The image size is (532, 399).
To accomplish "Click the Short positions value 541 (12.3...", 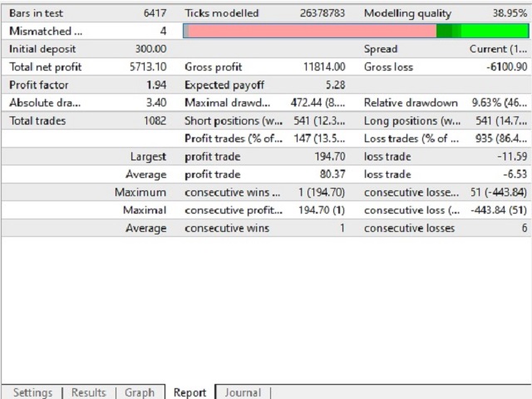I will pos(319,121).
